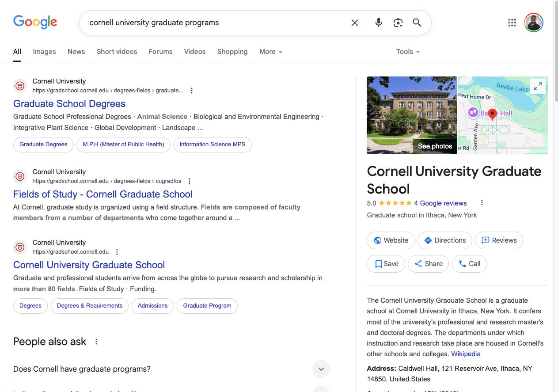Open the Tools dropdown
The width and height of the screenshot is (558, 392).
pos(408,52)
